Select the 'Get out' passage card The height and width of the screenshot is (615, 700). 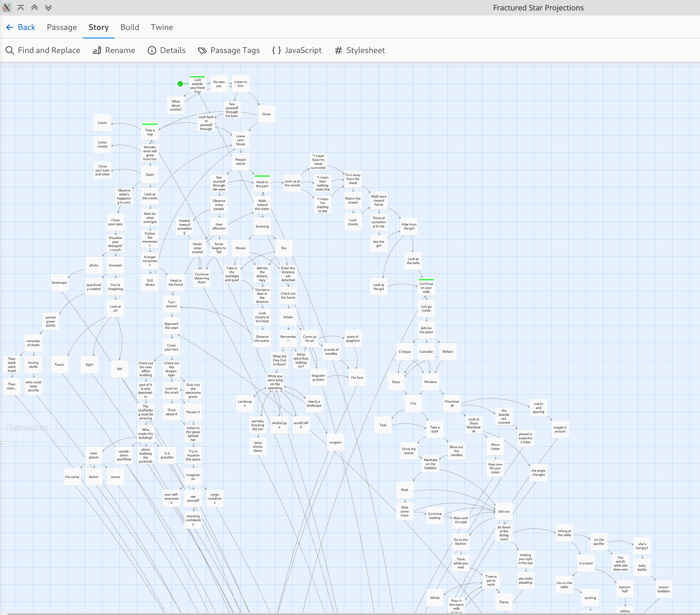coord(503,512)
